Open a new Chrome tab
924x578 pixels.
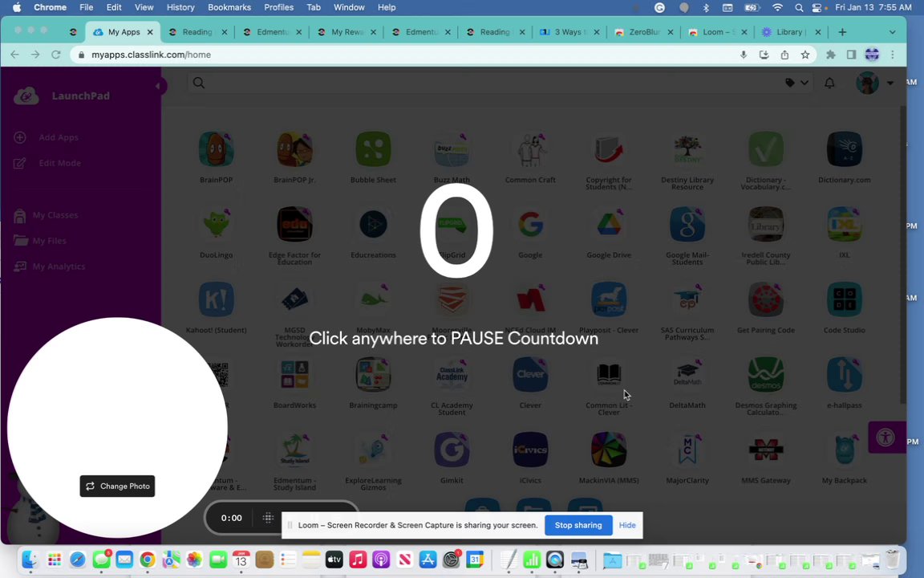coord(842,32)
